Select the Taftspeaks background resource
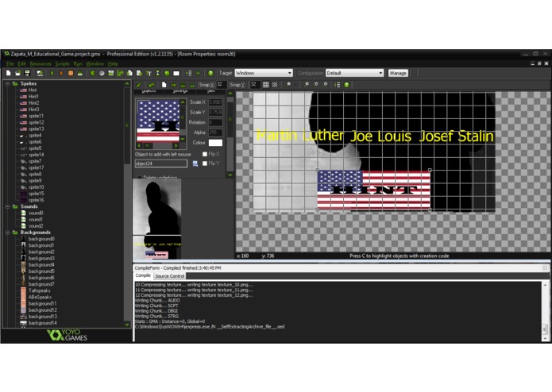 (40, 290)
